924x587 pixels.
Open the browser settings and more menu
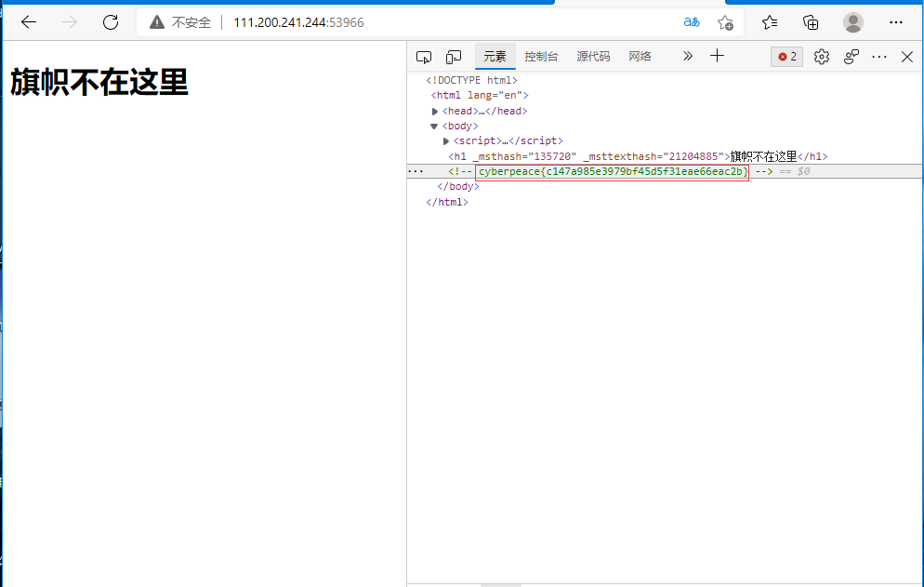pos(896,22)
